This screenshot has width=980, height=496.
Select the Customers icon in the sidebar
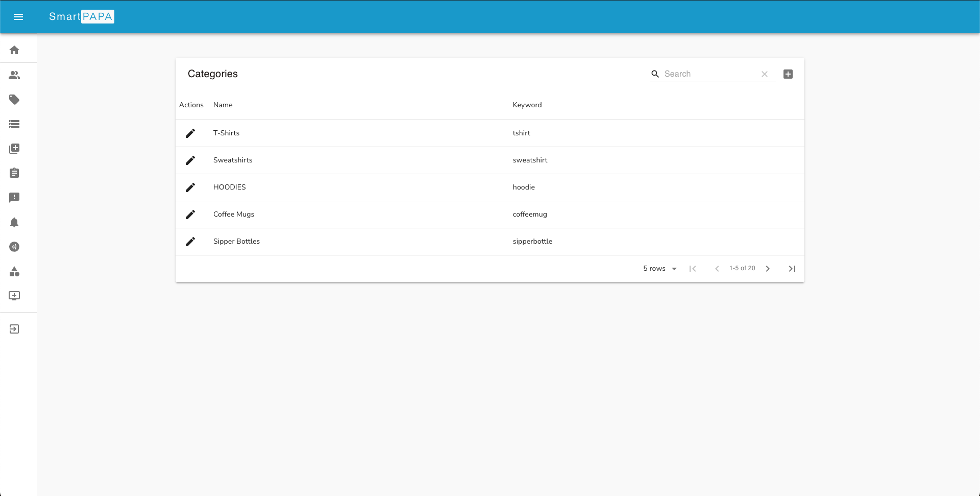pos(14,75)
